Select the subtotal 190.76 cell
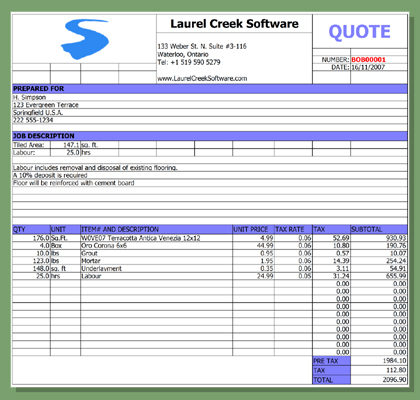This screenshot has width=420, height=400. 379,246
